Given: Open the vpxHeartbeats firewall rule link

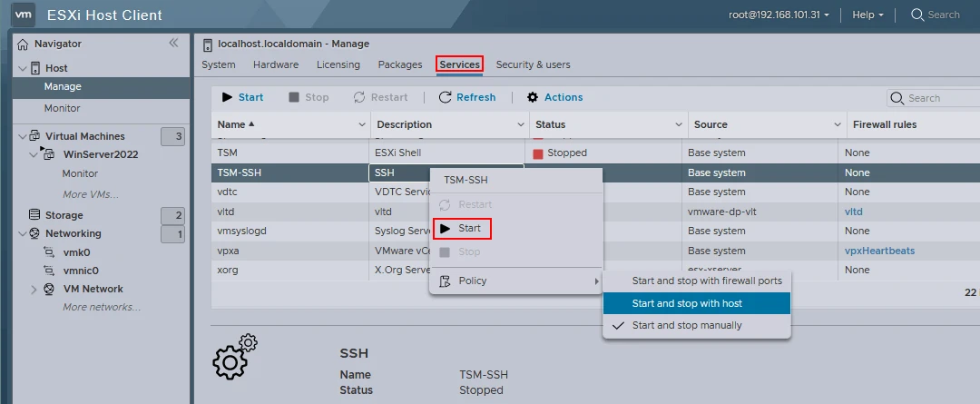Looking at the screenshot, I should [879, 251].
